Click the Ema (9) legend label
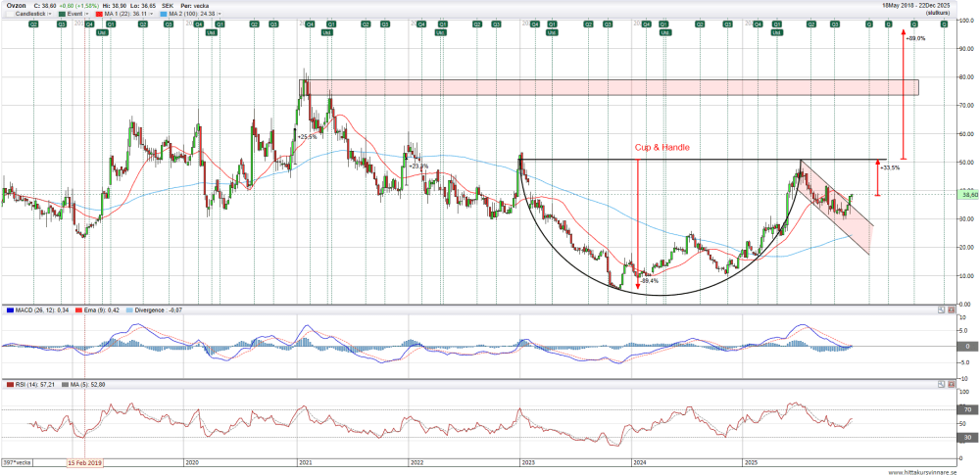Image resolution: width=980 pixels, height=475 pixels. click(x=103, y=310)
